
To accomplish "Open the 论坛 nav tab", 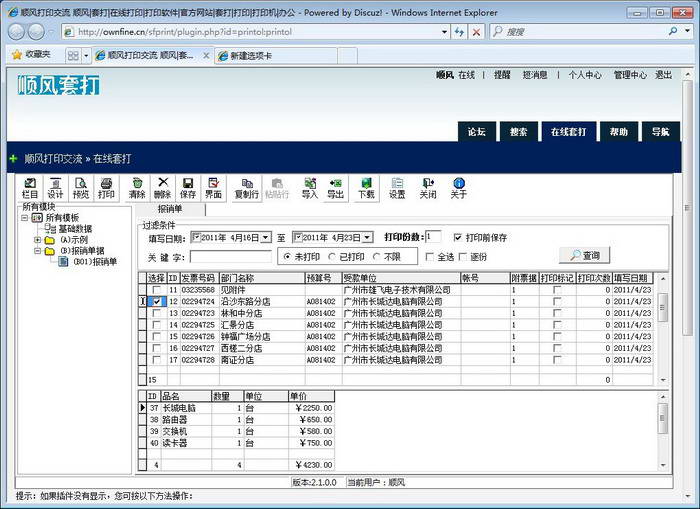I will 477,132.
